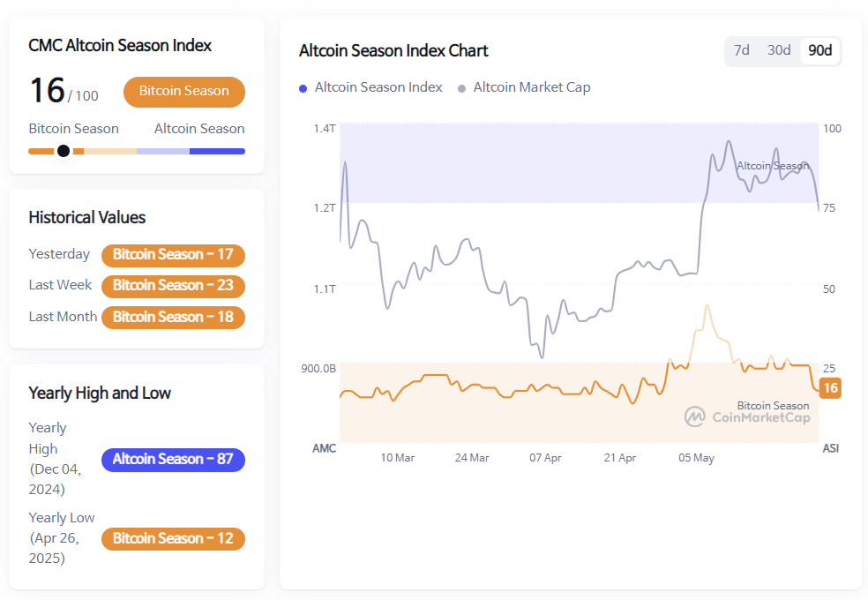Click the 05 May date axis label
The image size is (868, 600).
click(696, 458)
